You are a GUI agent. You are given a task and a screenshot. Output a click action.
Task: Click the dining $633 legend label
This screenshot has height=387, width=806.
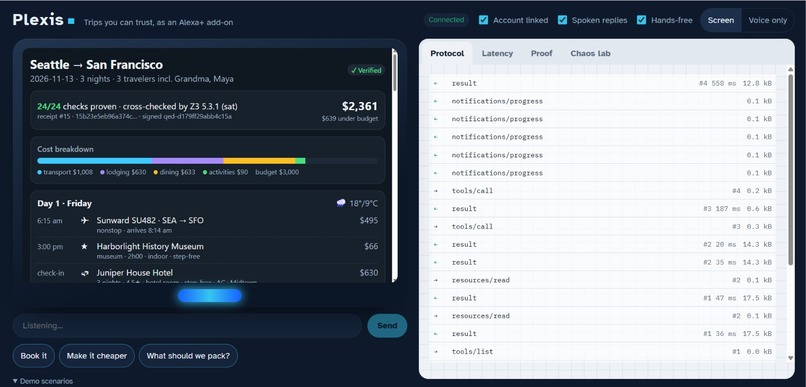click(x=174, y=172)
